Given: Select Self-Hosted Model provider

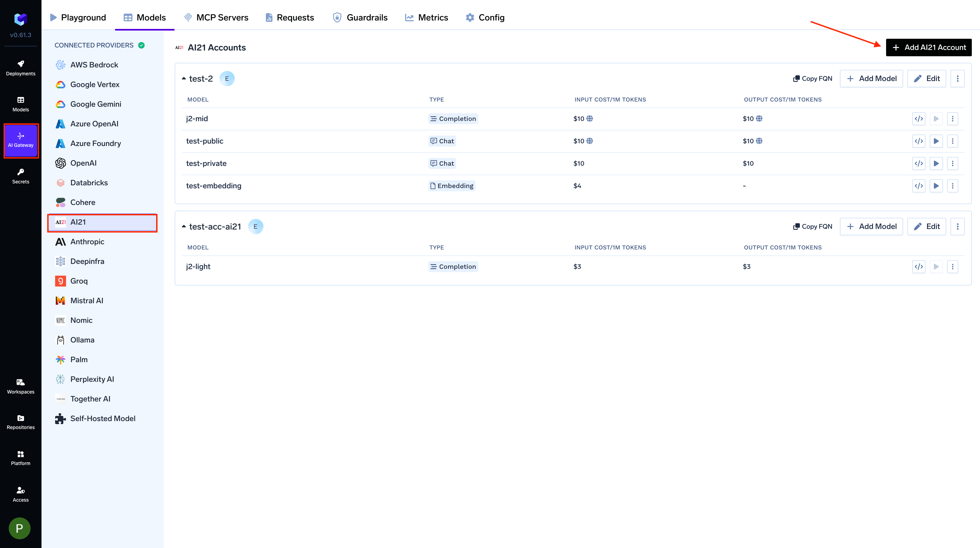Looking at the screenshot, I should (x=103, y=419).
